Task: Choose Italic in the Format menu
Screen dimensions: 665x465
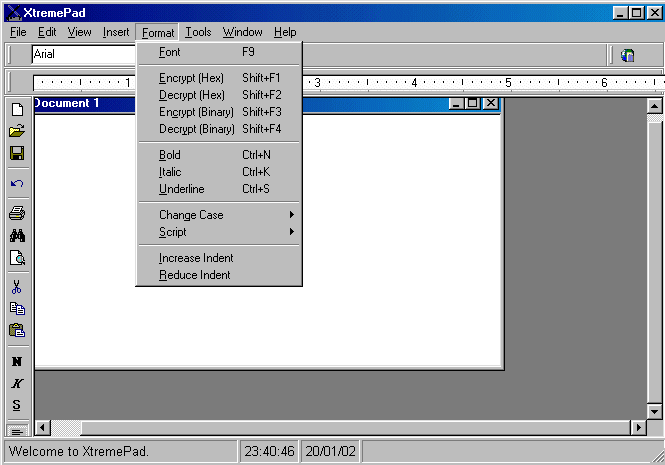Action: 219,172
